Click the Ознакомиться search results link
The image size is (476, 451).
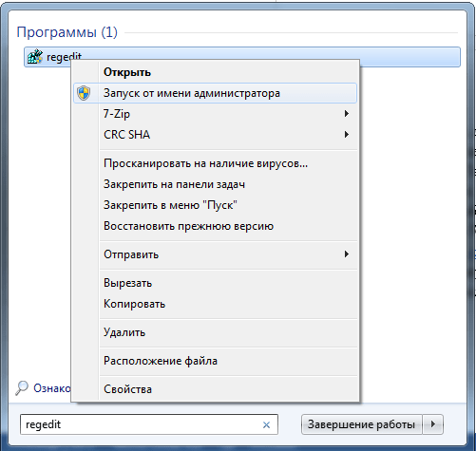[x=52, y=388]
